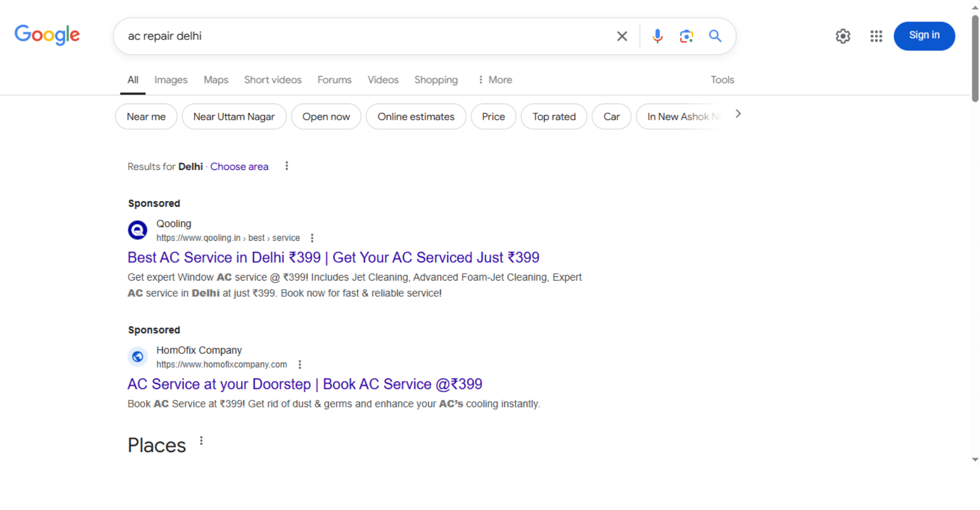Open the settings gear icon
The width and height of the screenshot is (980, 510).
click(x=843, y=36)
